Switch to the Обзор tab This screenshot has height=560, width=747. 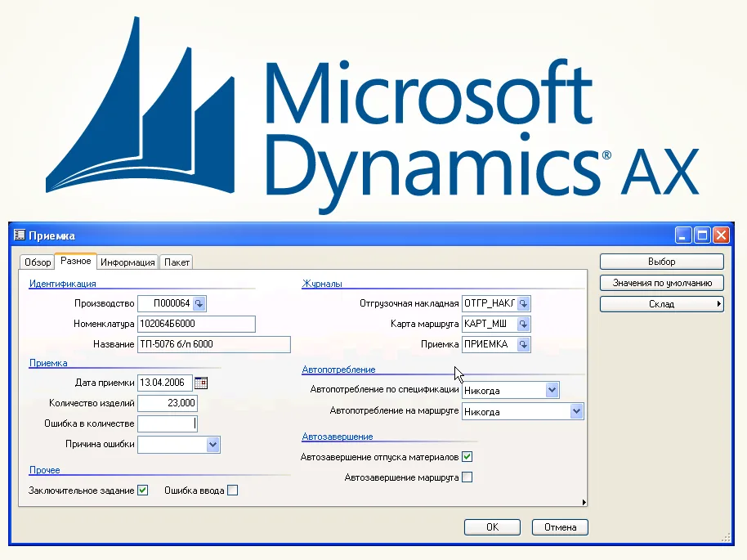(x=38, y=262)
